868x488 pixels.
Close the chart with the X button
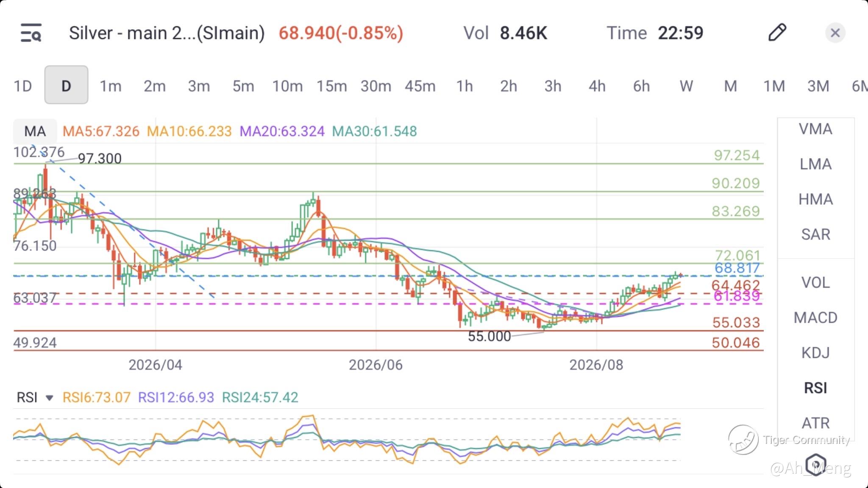(x=835, y=33)
